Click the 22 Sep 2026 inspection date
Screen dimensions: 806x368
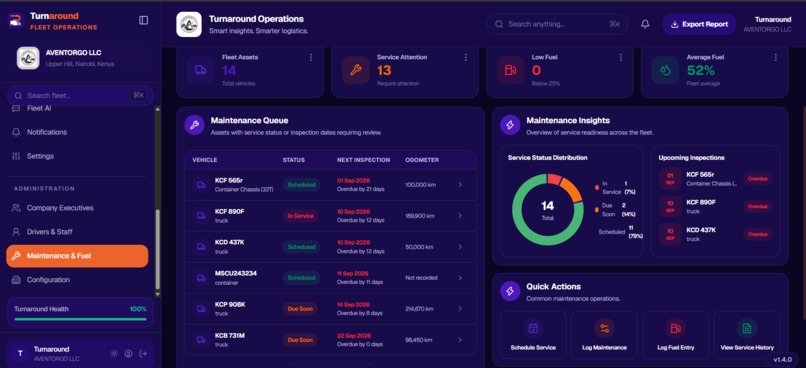(x=353, y=336)
